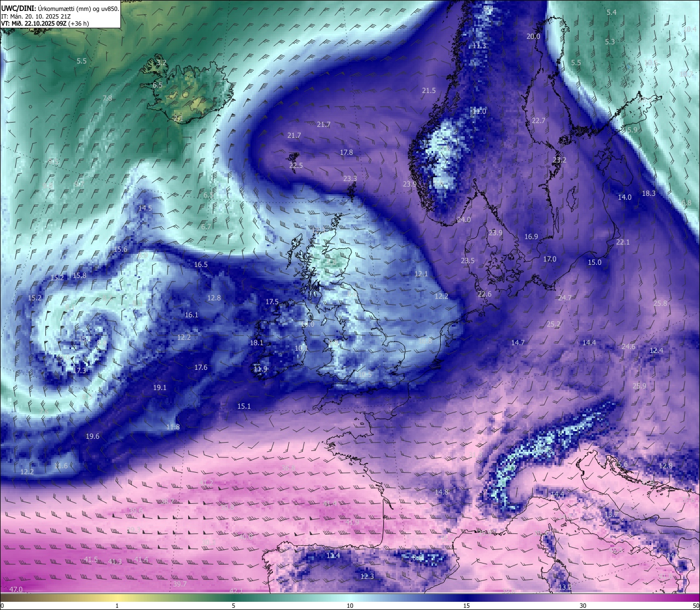Click the map value 25.9
Image resolution: width=700 pixels, height=610 pixels.
click(639, 386)
